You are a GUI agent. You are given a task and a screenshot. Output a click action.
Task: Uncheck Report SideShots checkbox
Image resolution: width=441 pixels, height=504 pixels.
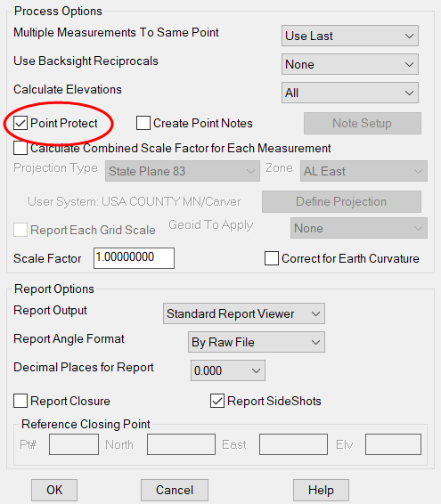click(217, 401)
